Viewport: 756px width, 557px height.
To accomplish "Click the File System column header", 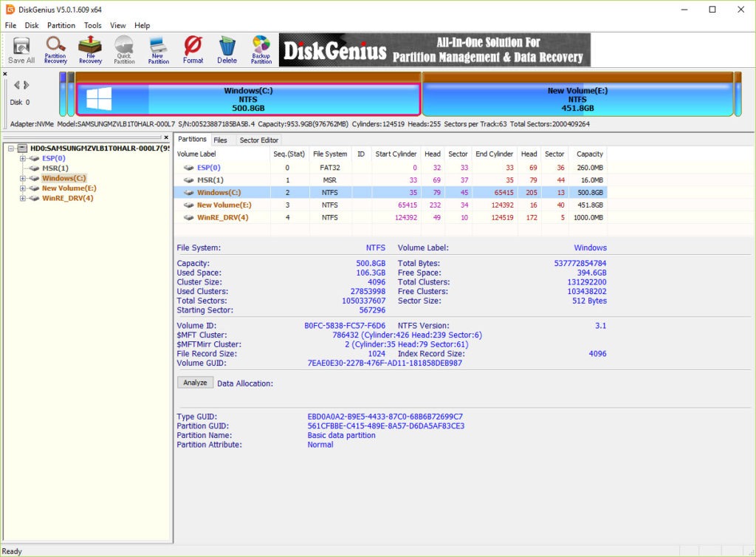I will 330,154.
